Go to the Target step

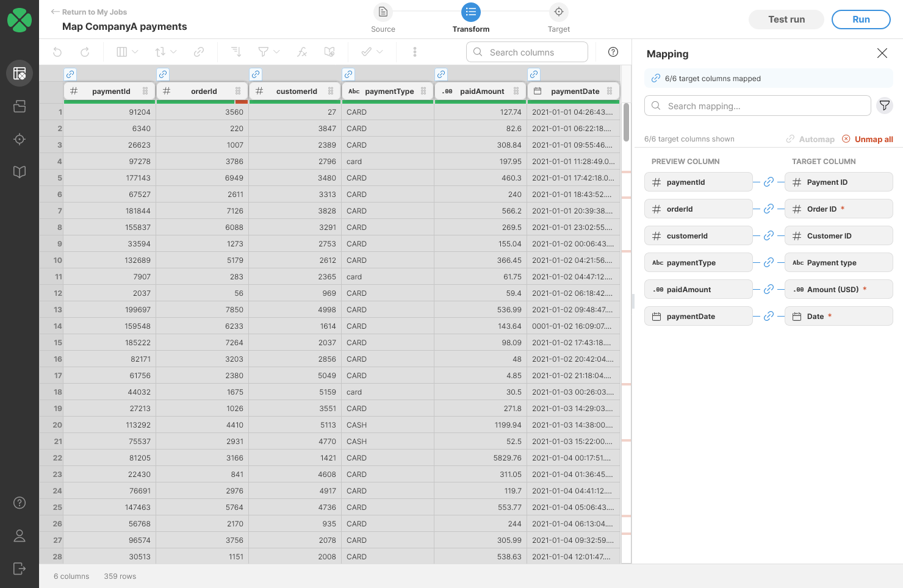(x=558, y=18)
